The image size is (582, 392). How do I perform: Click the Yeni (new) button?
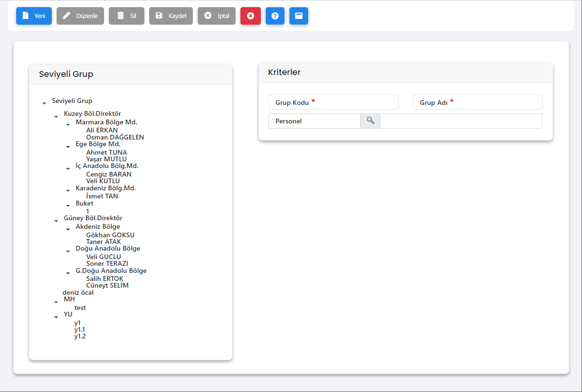pos(34,16)
